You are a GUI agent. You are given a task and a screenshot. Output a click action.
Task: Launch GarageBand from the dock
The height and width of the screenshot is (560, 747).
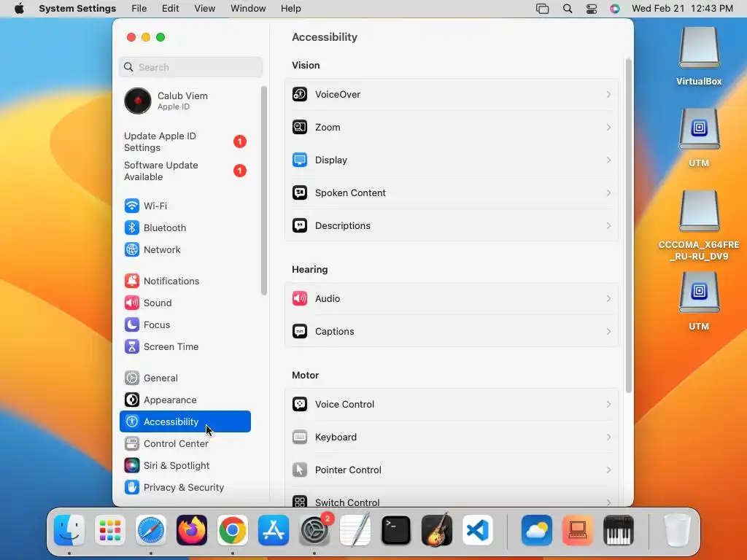(x=437, y=530)
